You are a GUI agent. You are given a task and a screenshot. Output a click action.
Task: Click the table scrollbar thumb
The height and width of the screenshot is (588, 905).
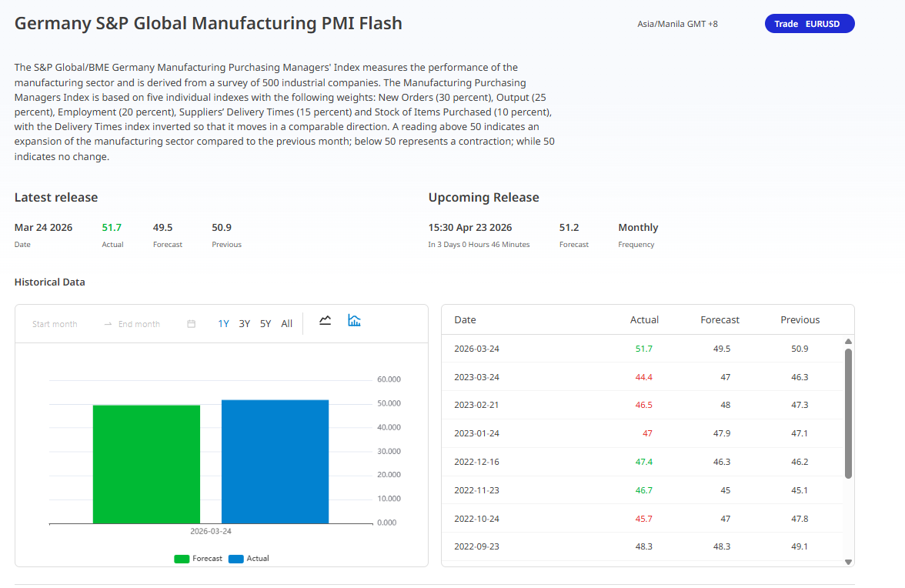click(x=848, y=413)
